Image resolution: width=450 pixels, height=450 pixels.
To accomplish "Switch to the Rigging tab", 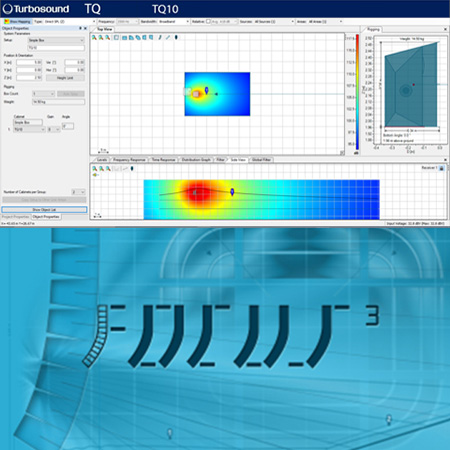I will point(373,29).
